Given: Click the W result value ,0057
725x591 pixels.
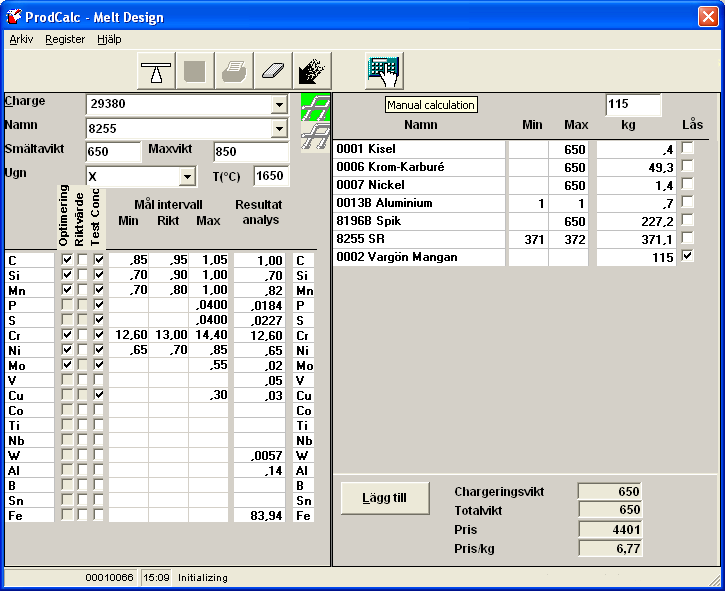Looking at the screenshot, I should [x=259, y=456].
